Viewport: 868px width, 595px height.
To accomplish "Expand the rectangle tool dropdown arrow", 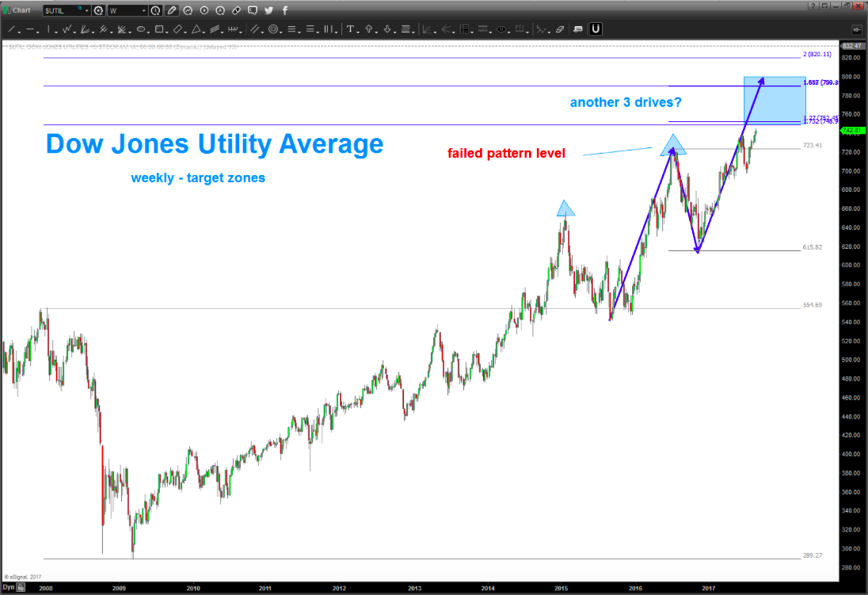I will 167,32.
